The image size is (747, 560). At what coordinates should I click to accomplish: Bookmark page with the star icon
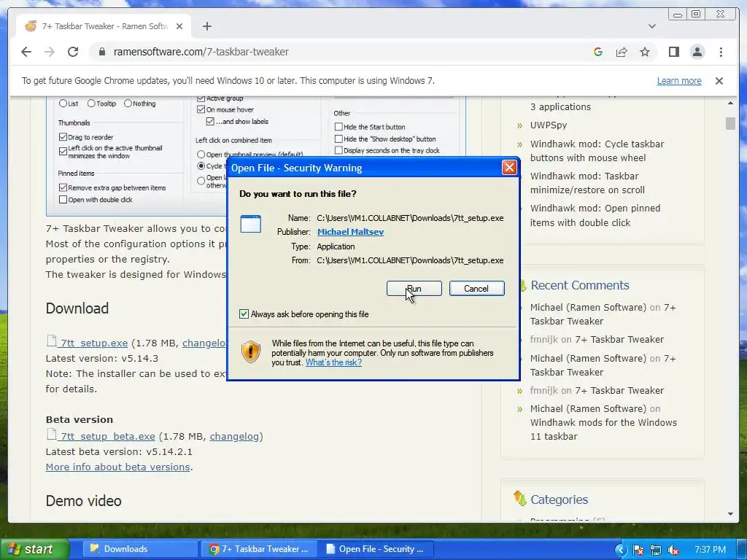[x=645, y=52]
